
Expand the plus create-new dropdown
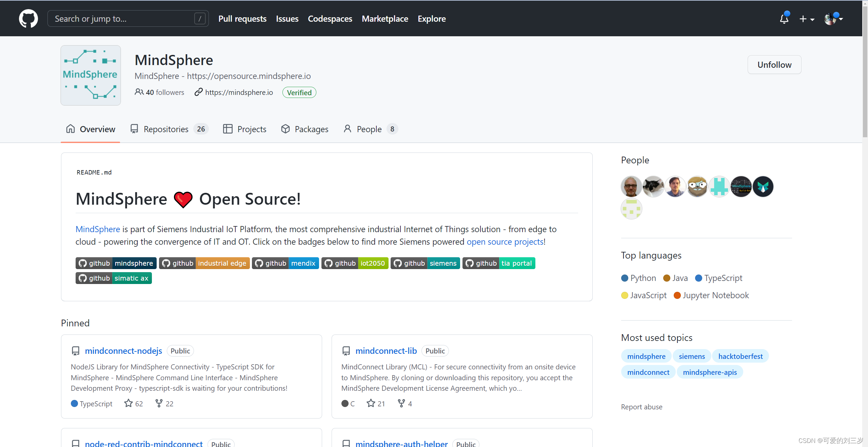point(807,19)
